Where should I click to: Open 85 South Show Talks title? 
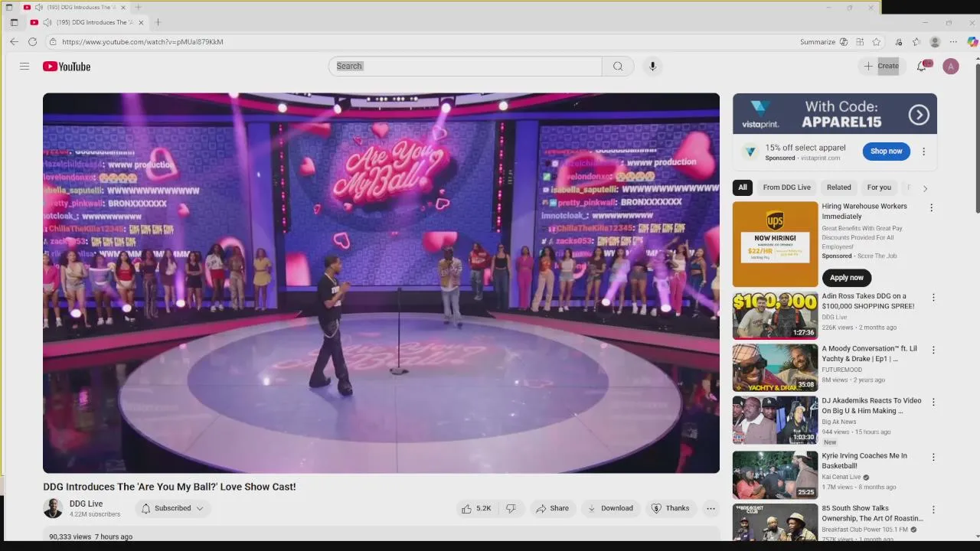tap(873, 514)
